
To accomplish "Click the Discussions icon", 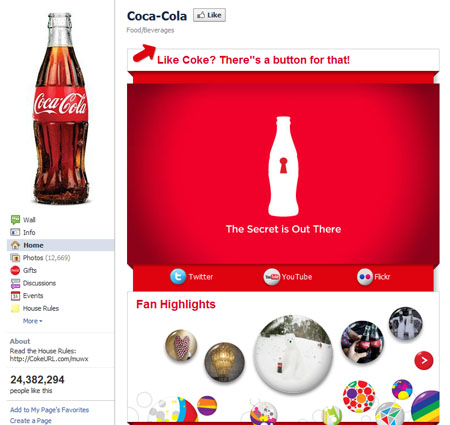I will tap(15, 283).
